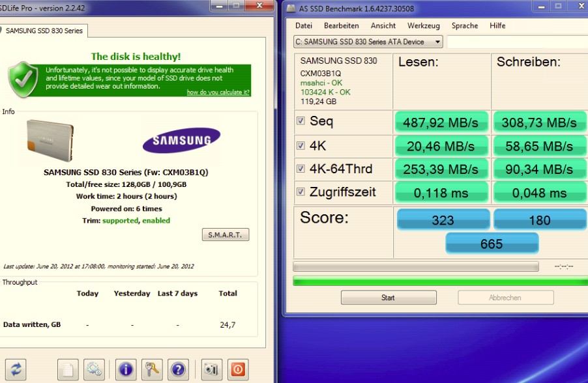This screenshot has width=588, height=383.
Task: Toggle the Zugriffszeit test checkbox
Action: 301,191
